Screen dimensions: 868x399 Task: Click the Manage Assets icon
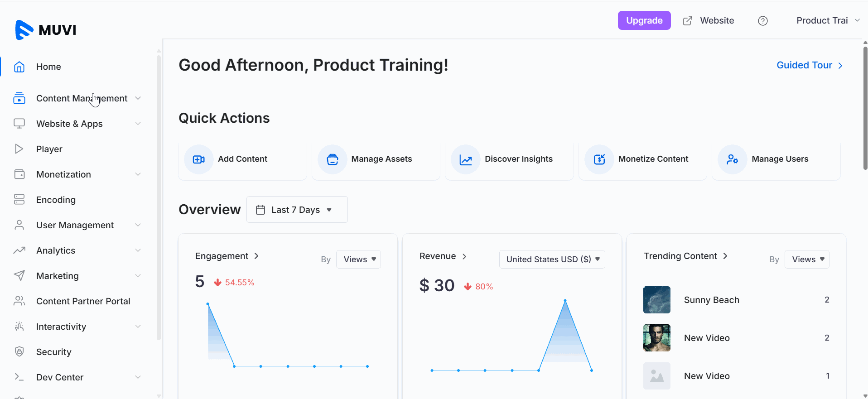coord(332,159)
